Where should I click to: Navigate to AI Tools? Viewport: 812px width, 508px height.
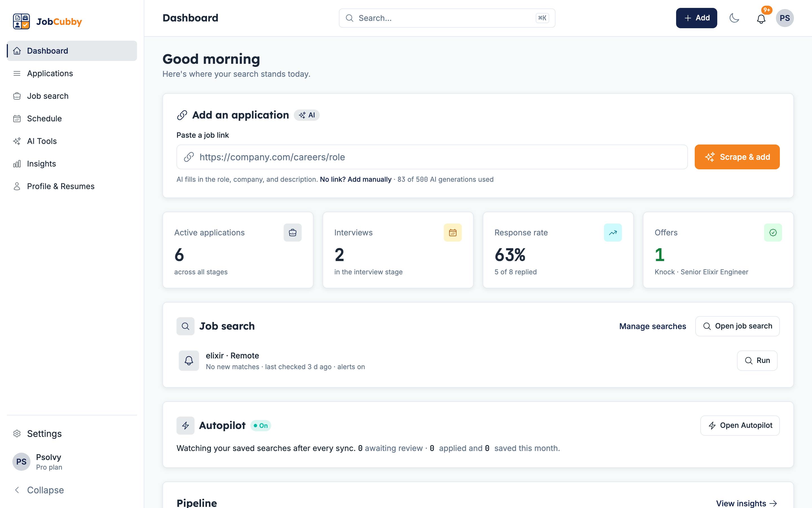click(x=72, y=141)
